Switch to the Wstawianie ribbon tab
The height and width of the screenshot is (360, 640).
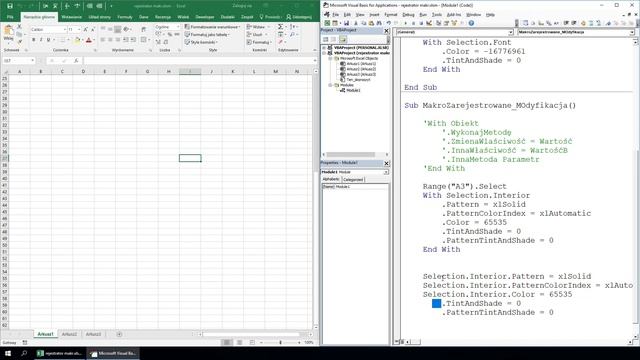pyautogui.click(x=71, y=17)
